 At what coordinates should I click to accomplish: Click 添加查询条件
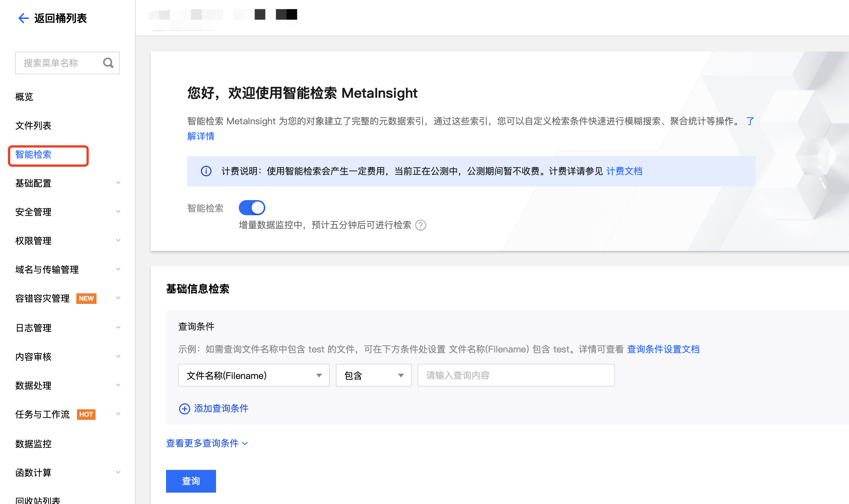pos(221,409)
